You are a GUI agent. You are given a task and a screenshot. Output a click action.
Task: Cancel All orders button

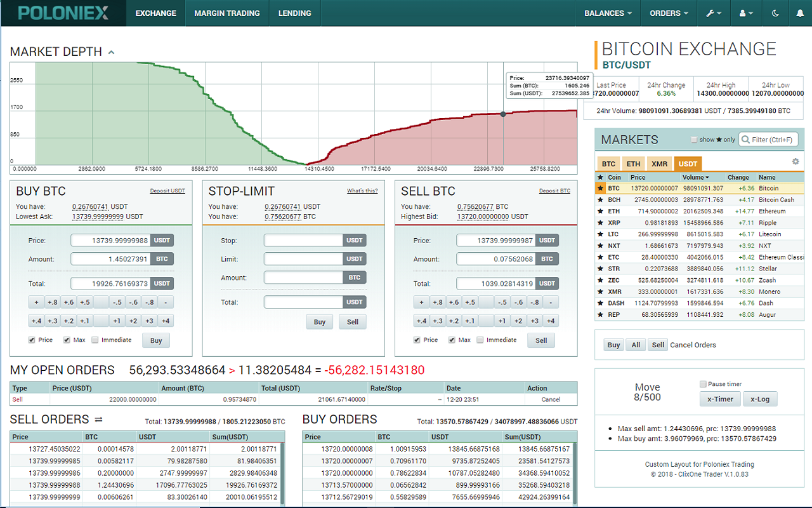pos(636,345)
